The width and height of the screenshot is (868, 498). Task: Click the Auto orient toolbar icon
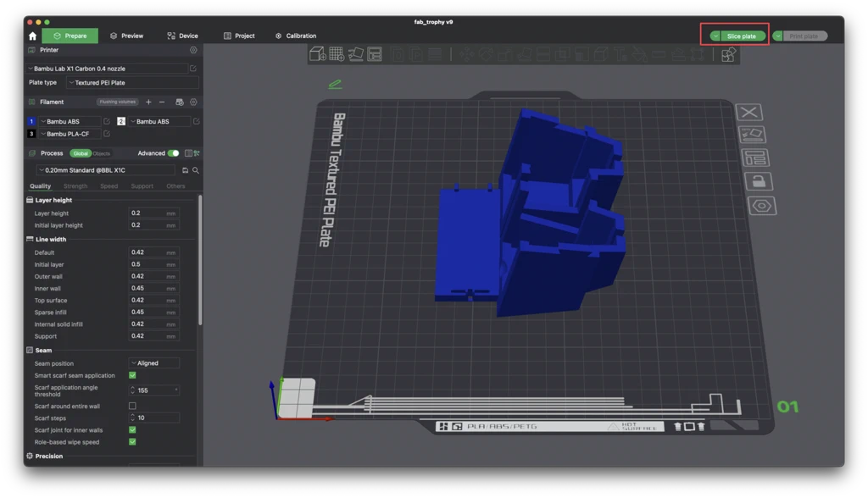[x=355, y=54]
